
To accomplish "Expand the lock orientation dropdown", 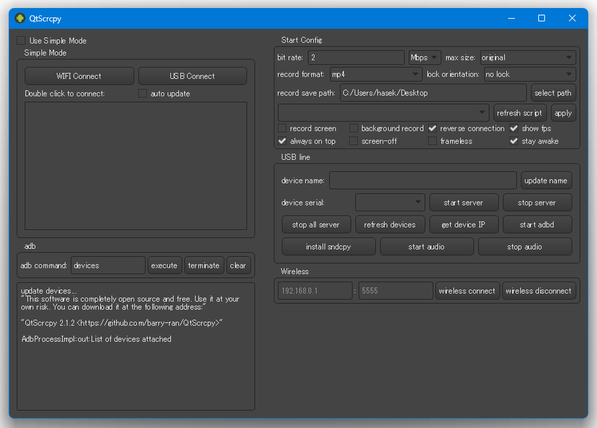I will tap(530, 74).
